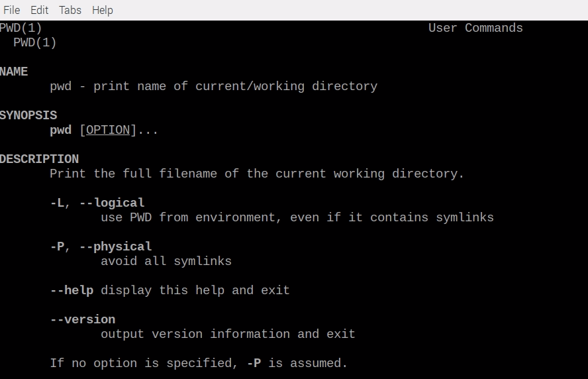Click 'Print the full filename' description line
Image resolution: width=588 pixels, height=379 pixels.
tap(257, 174)
